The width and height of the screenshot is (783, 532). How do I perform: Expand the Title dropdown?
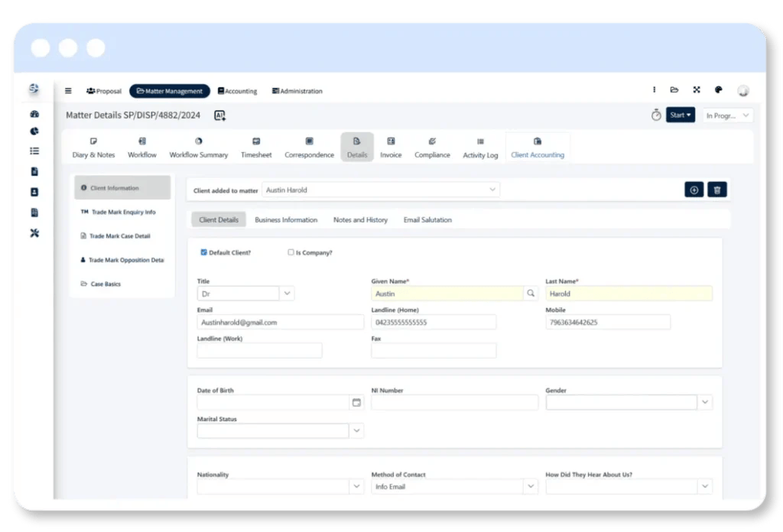287,293
